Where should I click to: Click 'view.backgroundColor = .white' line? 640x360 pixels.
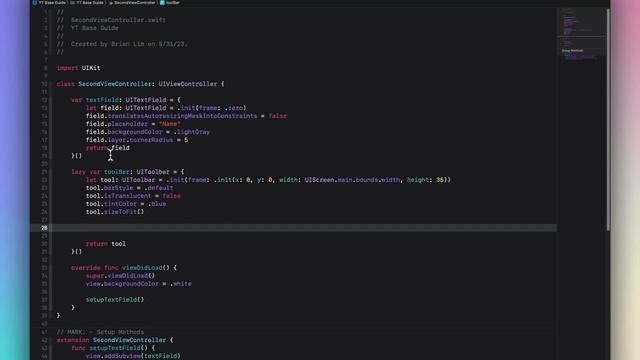[x=138, y=284]
